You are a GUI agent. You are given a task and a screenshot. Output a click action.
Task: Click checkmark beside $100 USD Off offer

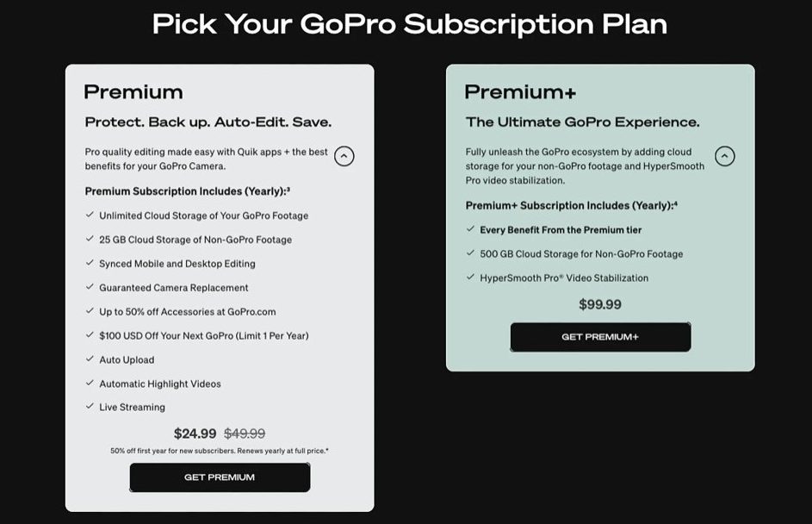90,335
